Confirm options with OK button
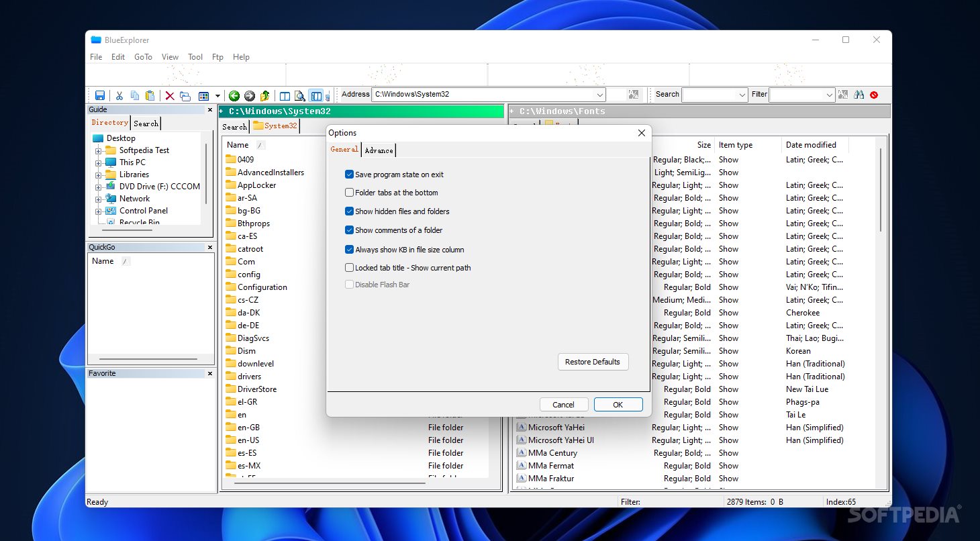The width and height of the screenshot is (980, 541). [618, 405]
